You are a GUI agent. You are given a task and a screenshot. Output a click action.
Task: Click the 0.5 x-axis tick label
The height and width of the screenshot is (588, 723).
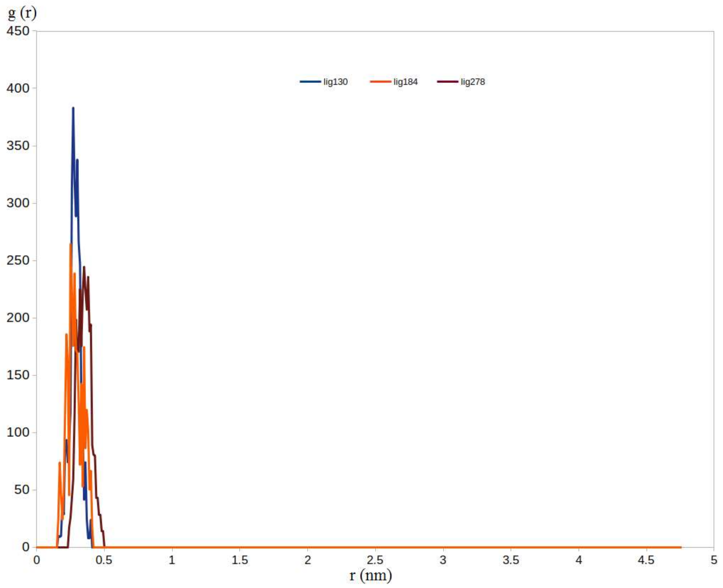coord(104,560)
